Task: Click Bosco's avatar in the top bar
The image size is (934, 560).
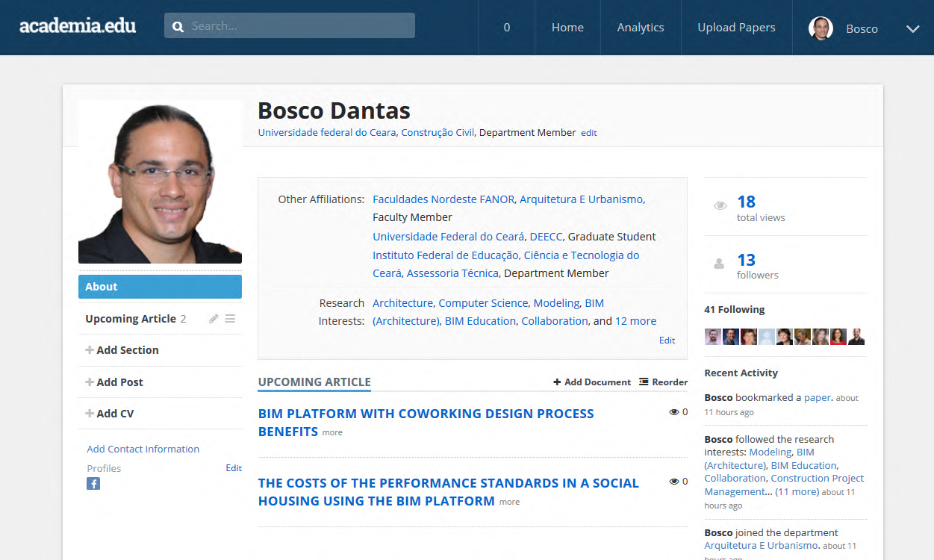Action: click(821, 28)
